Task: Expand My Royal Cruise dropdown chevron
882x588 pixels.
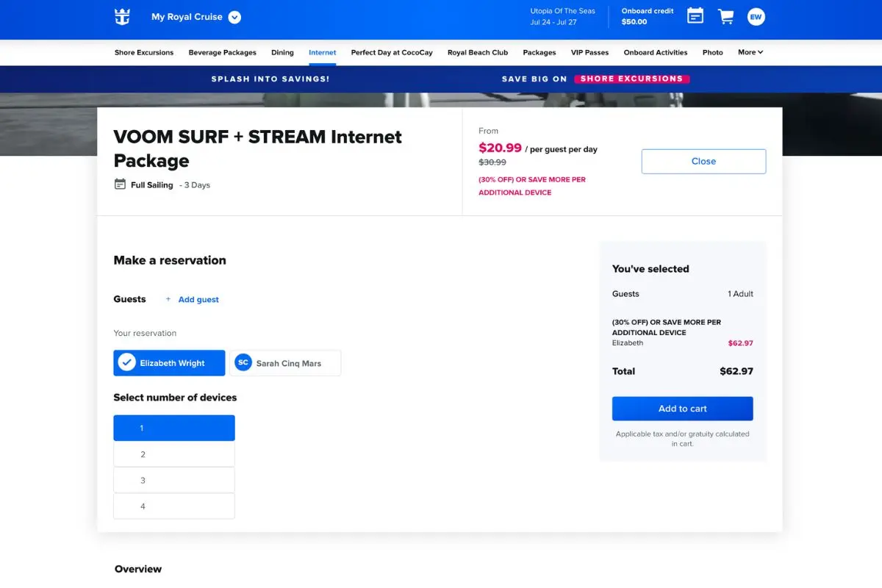Action: (x=234, y=17)
